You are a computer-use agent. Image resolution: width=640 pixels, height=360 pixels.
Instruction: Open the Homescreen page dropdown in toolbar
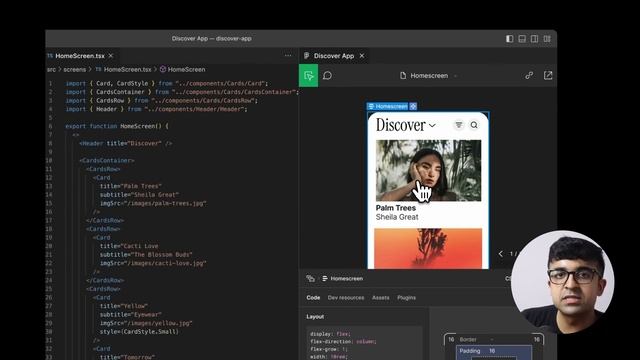click(456, 76)
